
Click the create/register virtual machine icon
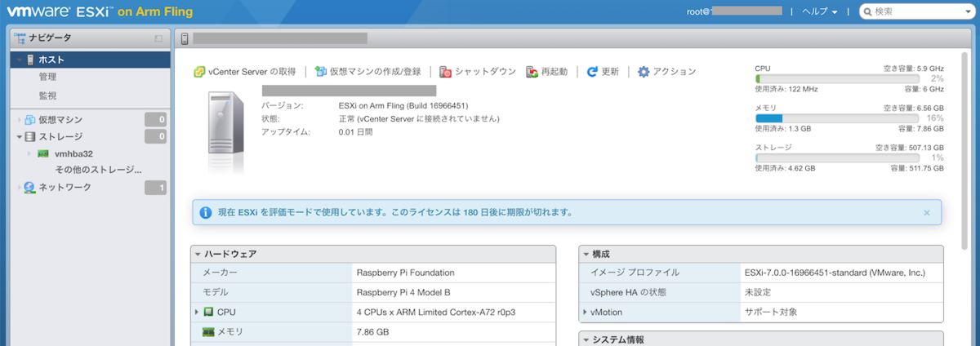pyautogui.click(x=321, y=72)
